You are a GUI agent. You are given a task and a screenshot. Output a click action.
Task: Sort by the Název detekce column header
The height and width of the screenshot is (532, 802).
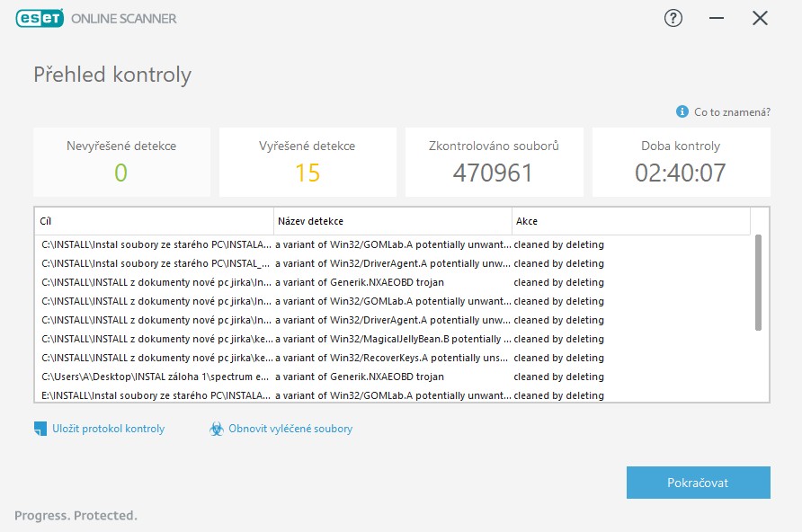tap(392, 221)
